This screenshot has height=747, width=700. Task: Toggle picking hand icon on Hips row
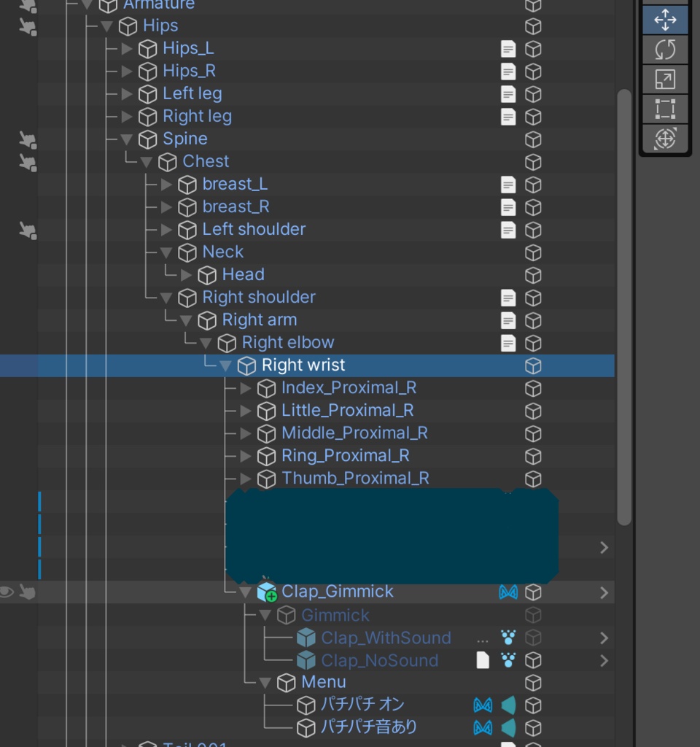pyautogui.click(x=28, y=27)
